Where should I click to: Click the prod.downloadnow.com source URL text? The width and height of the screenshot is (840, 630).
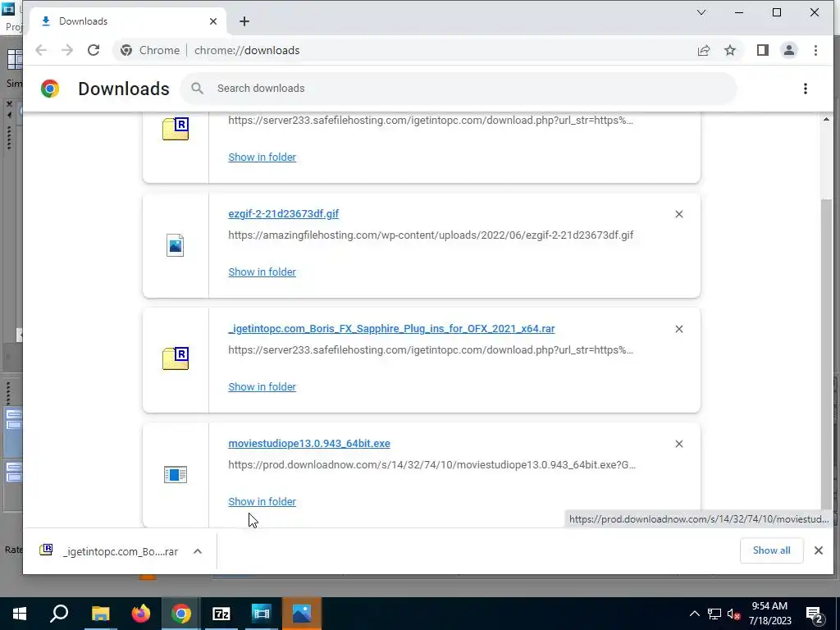(431, 465)
